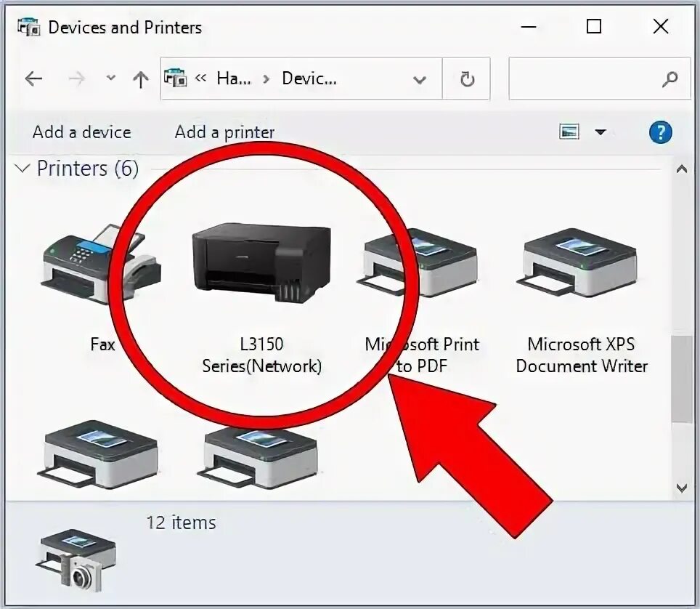
Task: Click the Printers (6) group header text
Action: [x=87, y=169]
